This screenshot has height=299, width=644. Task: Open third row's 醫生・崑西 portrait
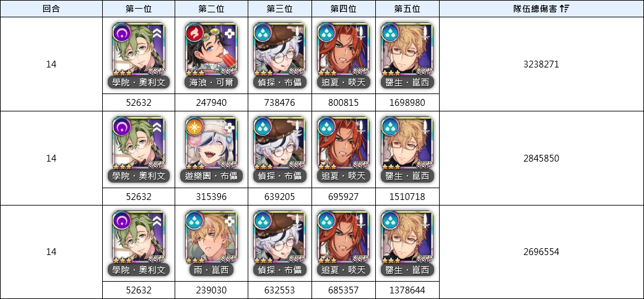[x=407, y=243]
